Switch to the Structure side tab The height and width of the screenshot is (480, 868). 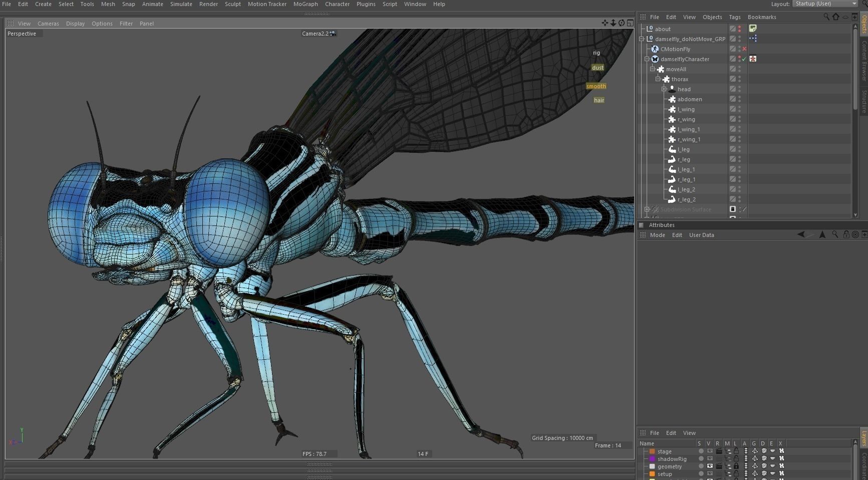pos(864,101)
